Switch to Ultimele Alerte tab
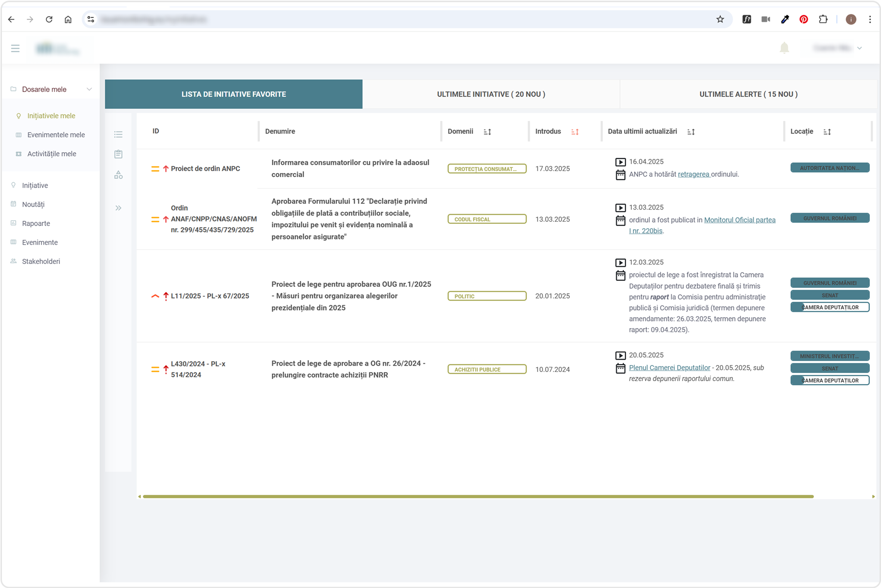The width and height of the screenshot is (881, 588). click(748, 94)
